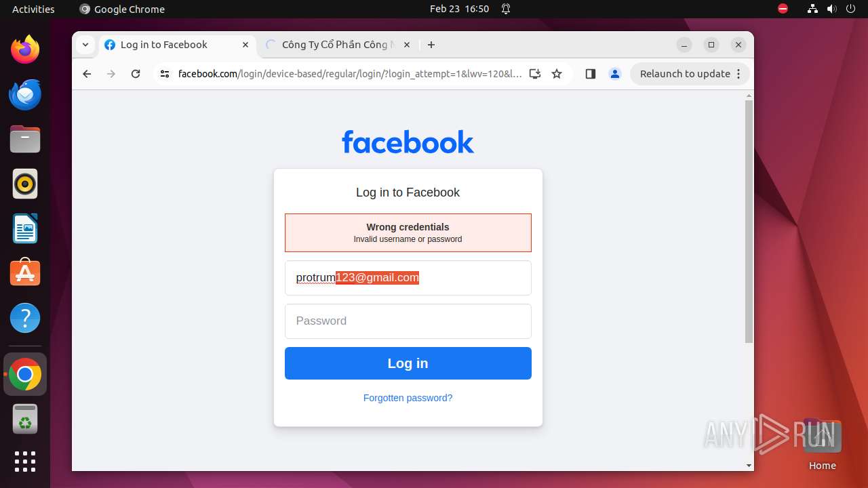Open Rhythmbox music player in dock
Screen dimensions: 868x488
[x=25, y=184]
